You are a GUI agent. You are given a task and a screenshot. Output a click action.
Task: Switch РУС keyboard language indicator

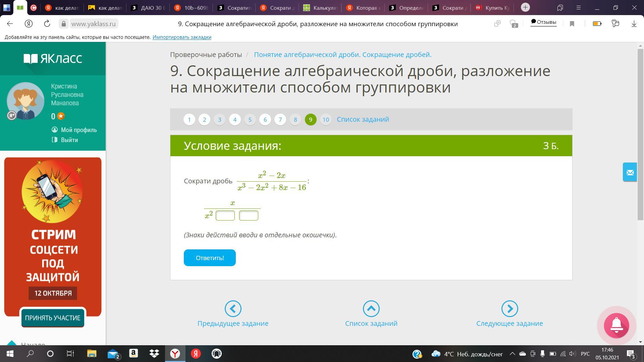585,354
